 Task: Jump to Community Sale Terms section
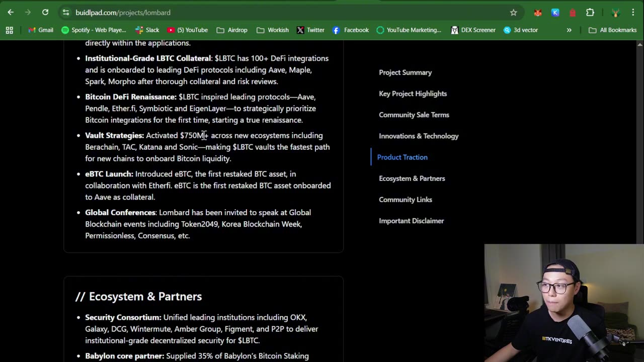[414, 115]
